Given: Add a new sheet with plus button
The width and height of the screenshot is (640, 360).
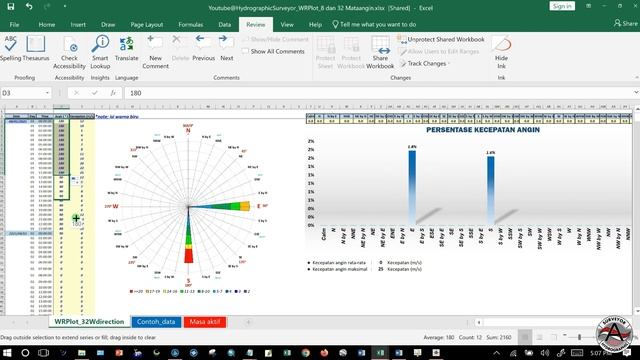Looking at the screenshot, I should (248, 322).
